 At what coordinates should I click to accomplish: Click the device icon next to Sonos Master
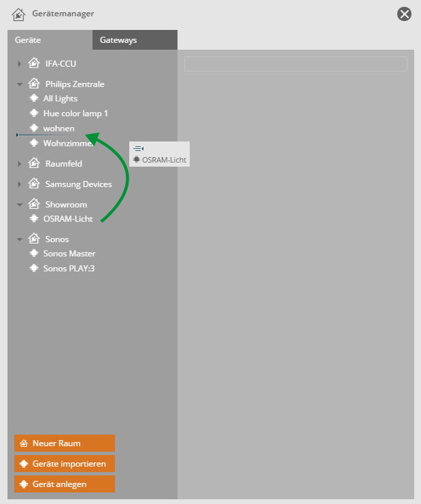click(x=33, y=254)
